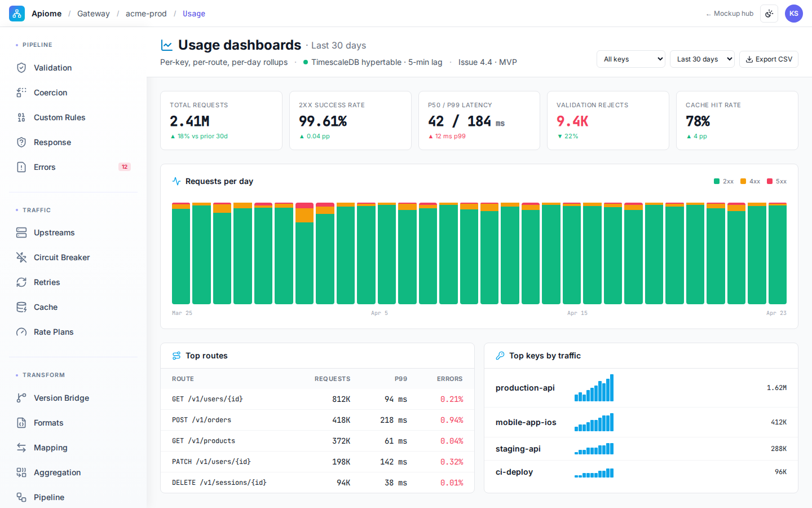Click the Circuit Breaker icon
The width and height of the screenshot is (812, 508).
pyautogui.click(x=21, y=257)
